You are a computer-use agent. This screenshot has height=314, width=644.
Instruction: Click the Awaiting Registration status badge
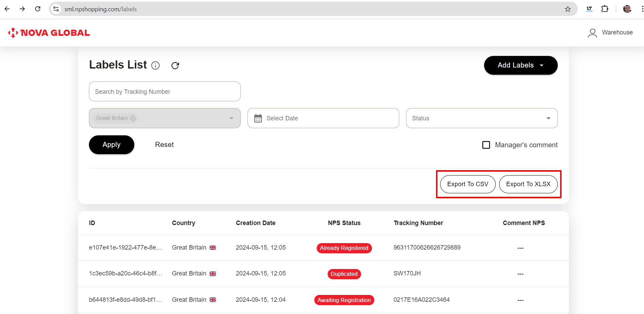pos(344,300)
